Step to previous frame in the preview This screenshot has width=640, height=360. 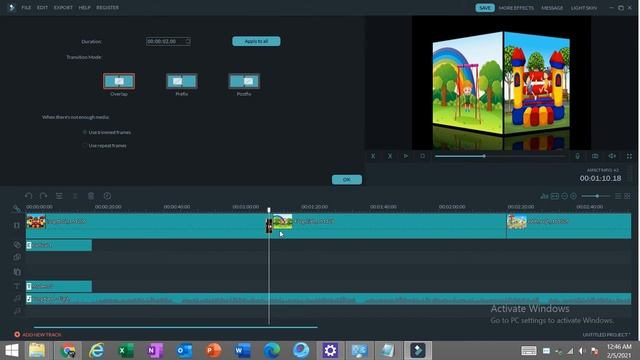[x=373, y=156]
